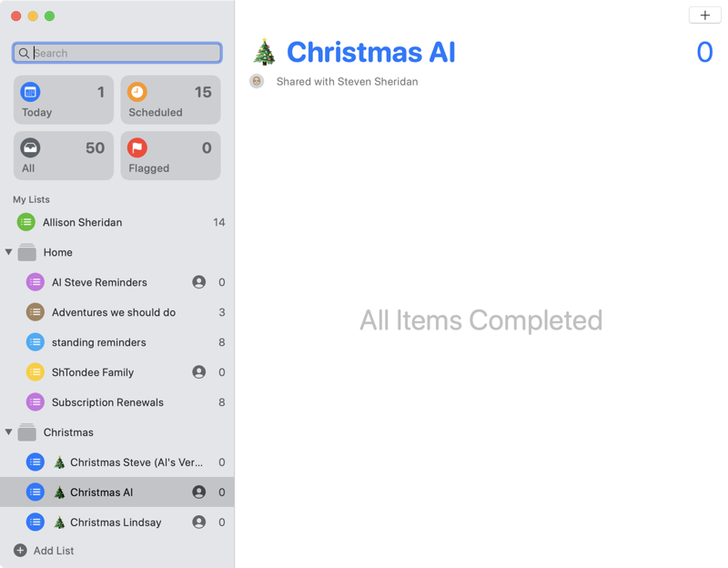Select the Home folder icon
The width and height of the screenshot is (728, 568).
point(27,252)
